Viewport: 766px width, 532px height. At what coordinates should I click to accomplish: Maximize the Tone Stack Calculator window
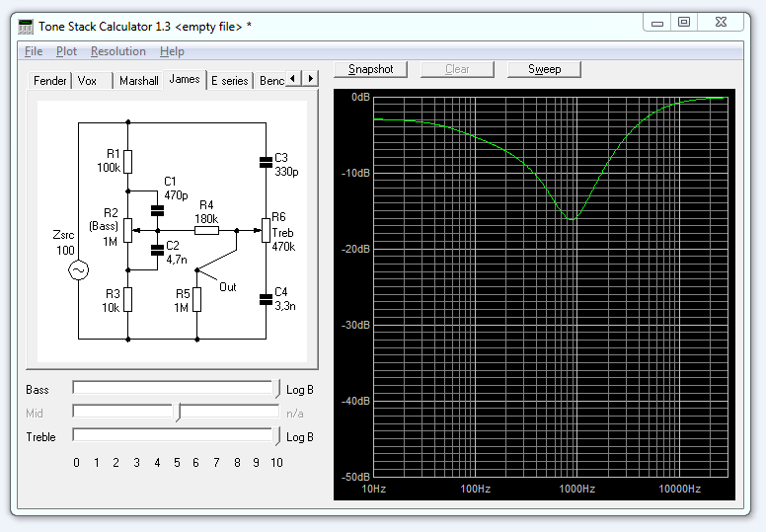tap(684, 23)
